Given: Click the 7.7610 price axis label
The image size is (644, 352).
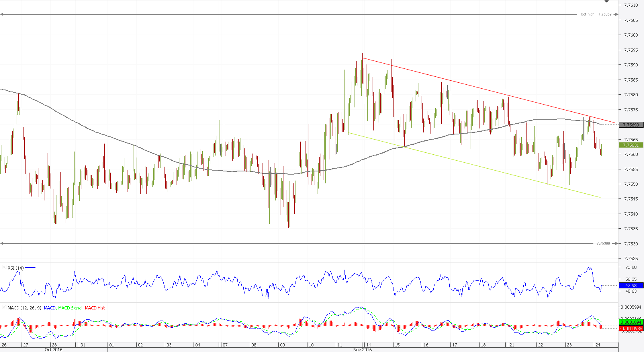Looking at the screenshot, I should 631,5.
